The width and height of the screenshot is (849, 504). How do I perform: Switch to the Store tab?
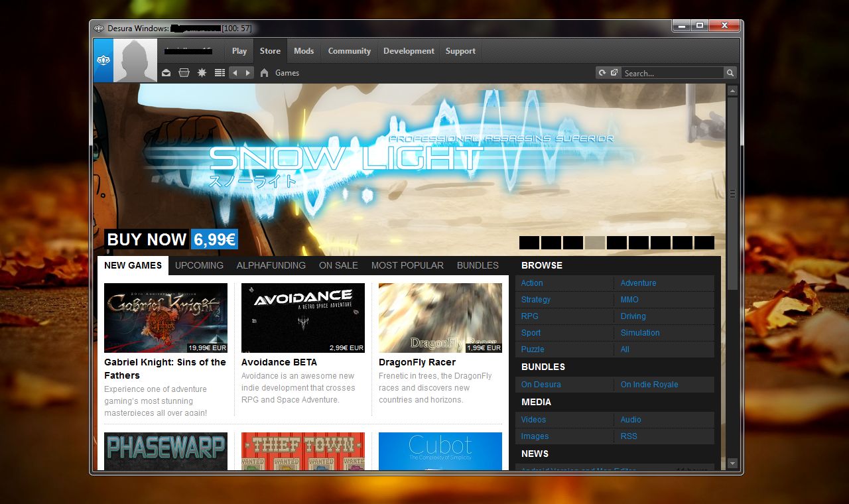270,51
